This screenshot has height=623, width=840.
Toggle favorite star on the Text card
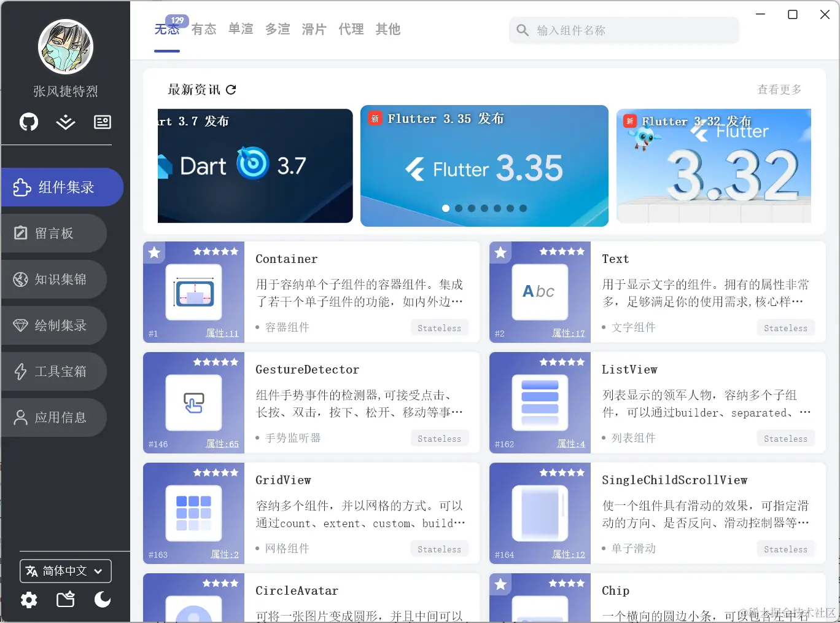point(500,253)
